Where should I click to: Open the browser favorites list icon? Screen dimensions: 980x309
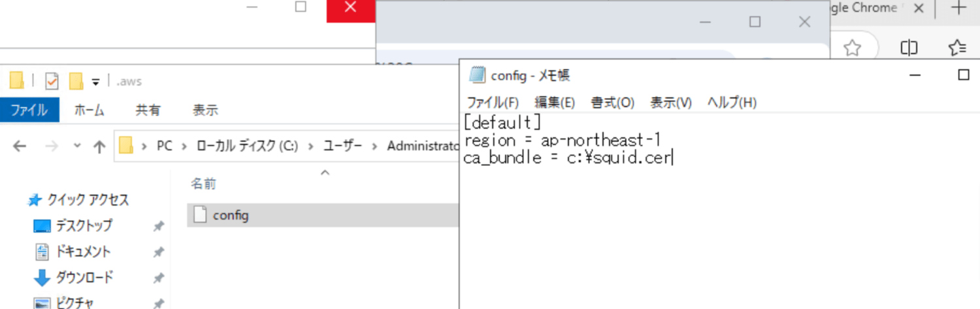coord(957,48)
